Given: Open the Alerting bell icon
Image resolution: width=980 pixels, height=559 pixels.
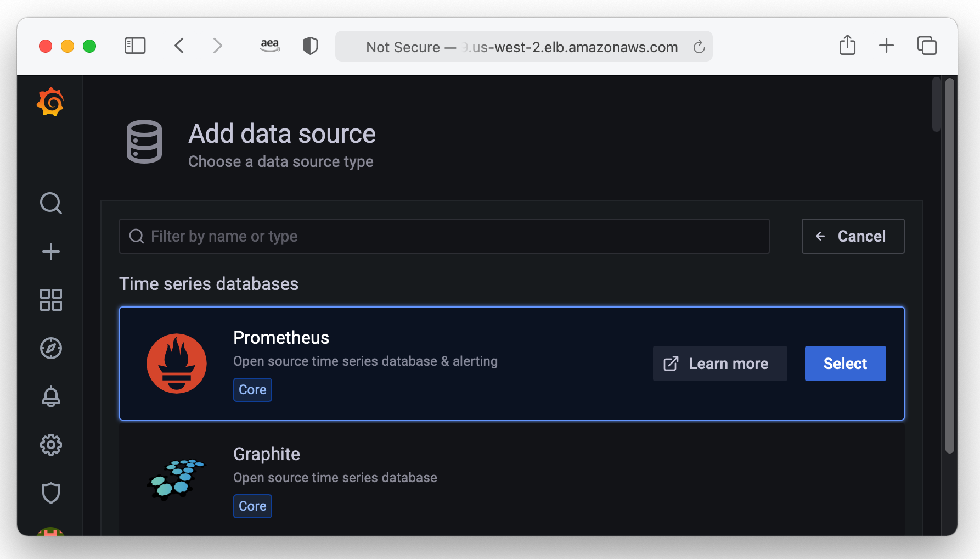Looking at the screenshot, I should pos(51,396).
